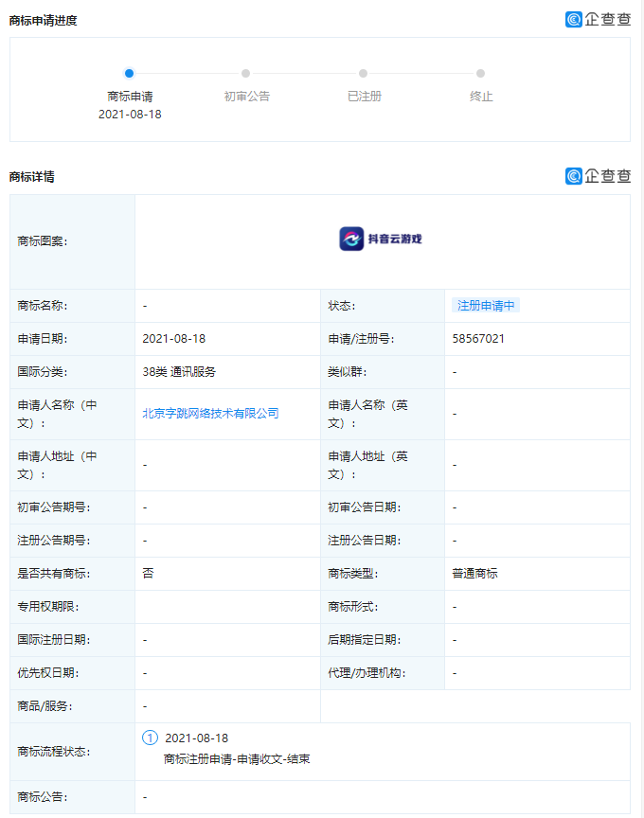Select the grey 终止 progress dot

click(x=481, y=73)
